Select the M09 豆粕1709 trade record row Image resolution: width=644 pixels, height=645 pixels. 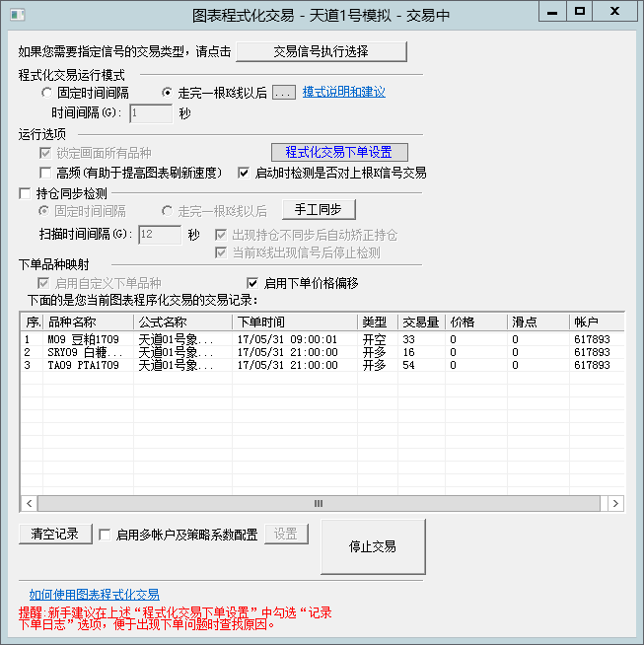322,339
